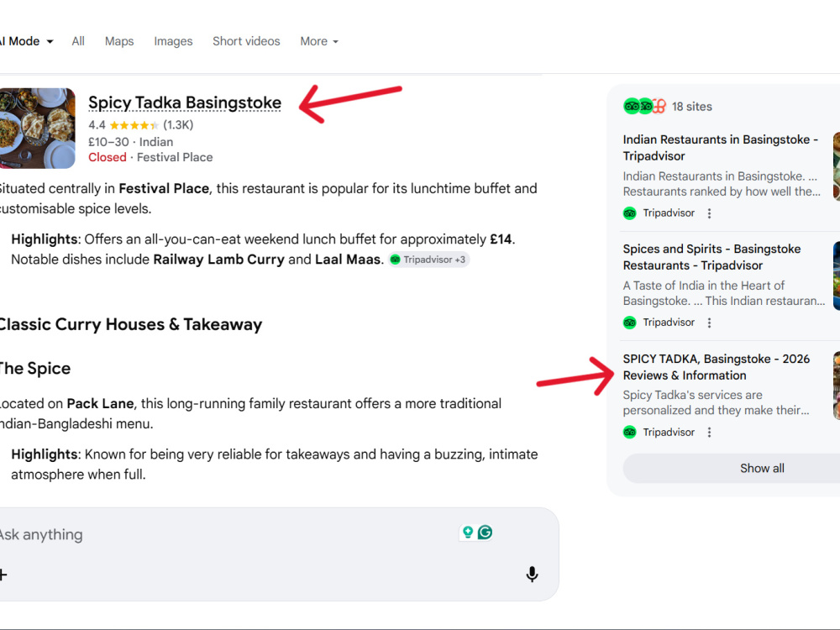Screen dimensions: 840x630
Task: Switch to the All tab
Action: [x=78, y=41]
